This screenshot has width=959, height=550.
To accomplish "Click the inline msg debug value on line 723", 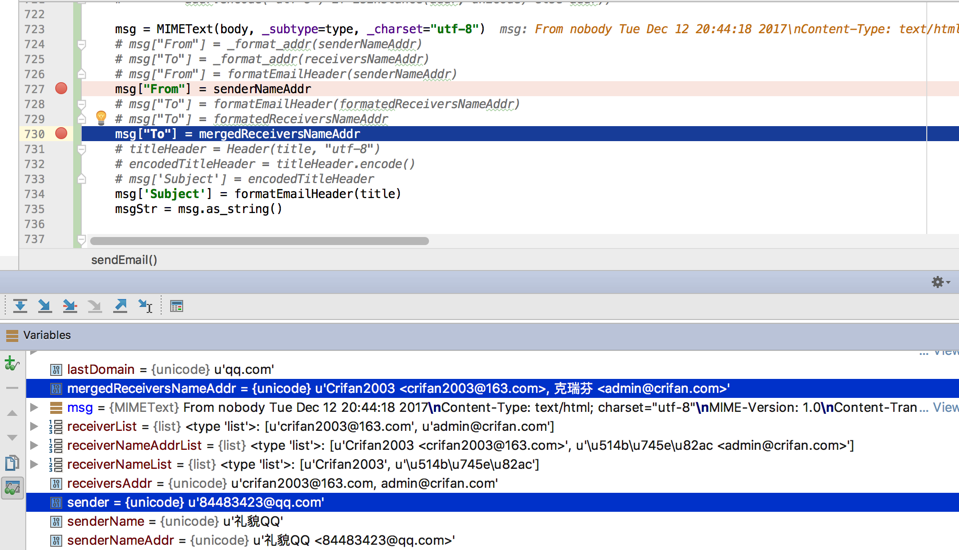I will click(x=729, y=29).
